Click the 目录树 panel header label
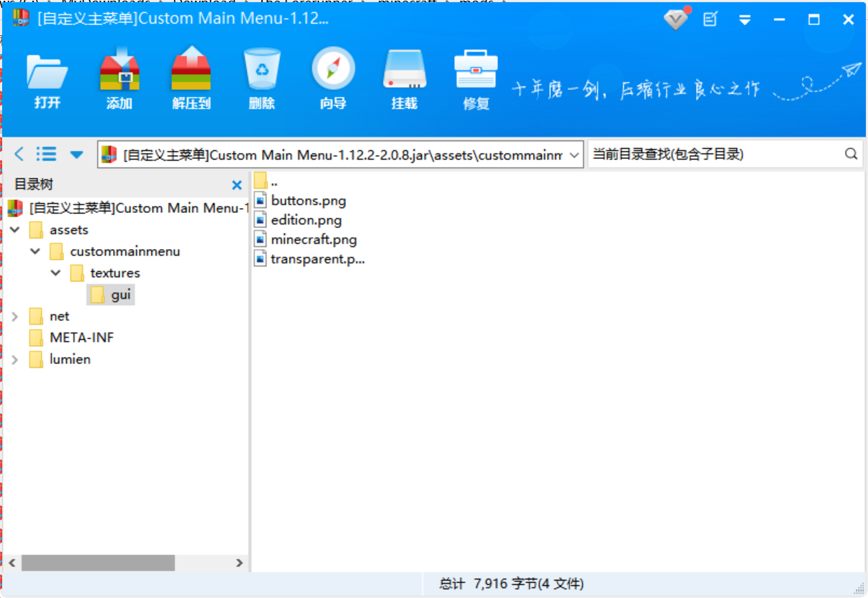 (x=34, y=185)
